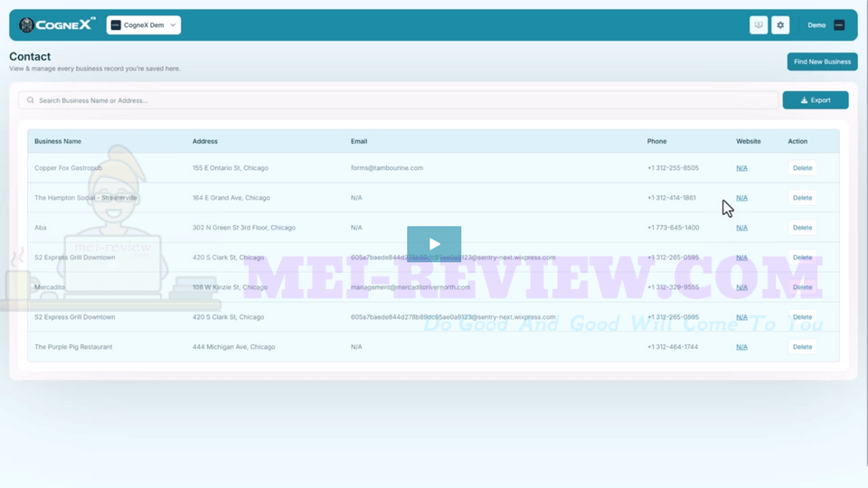The width and height of the screenshot is (868, 488).
Task: Open settings gear icon in header
Action: (780, 25)
